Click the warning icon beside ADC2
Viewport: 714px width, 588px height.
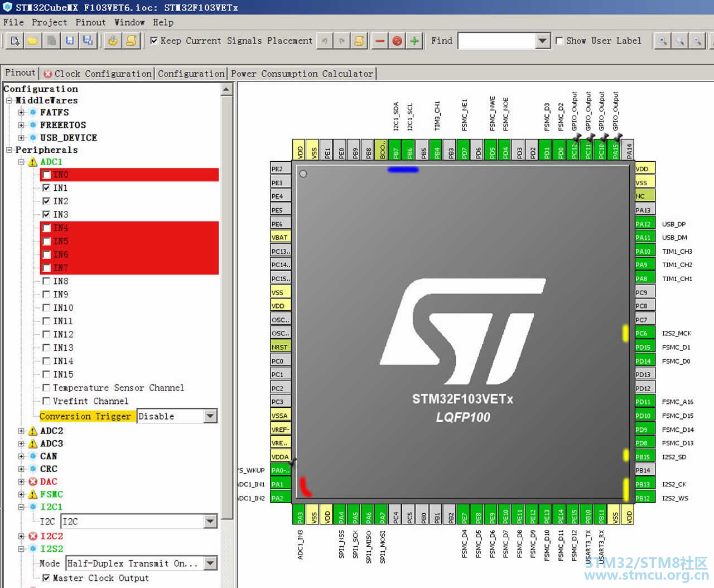click(x=33, y=431)
